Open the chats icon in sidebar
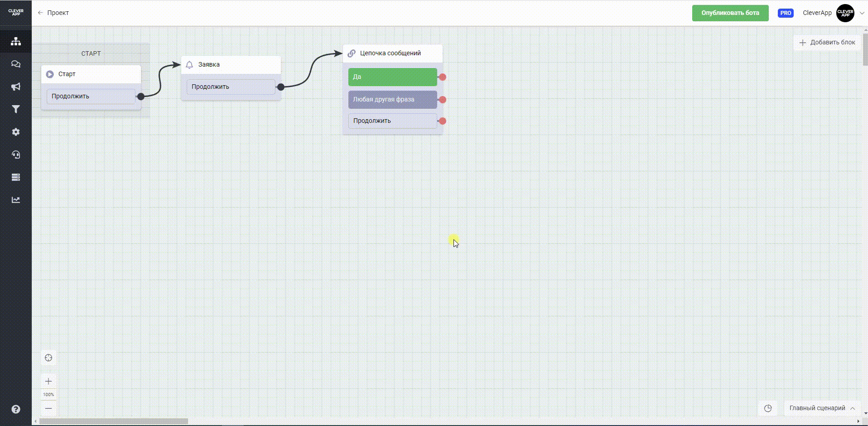The height and width of the screenshot is (426, 868). click(x=16, y=64)
